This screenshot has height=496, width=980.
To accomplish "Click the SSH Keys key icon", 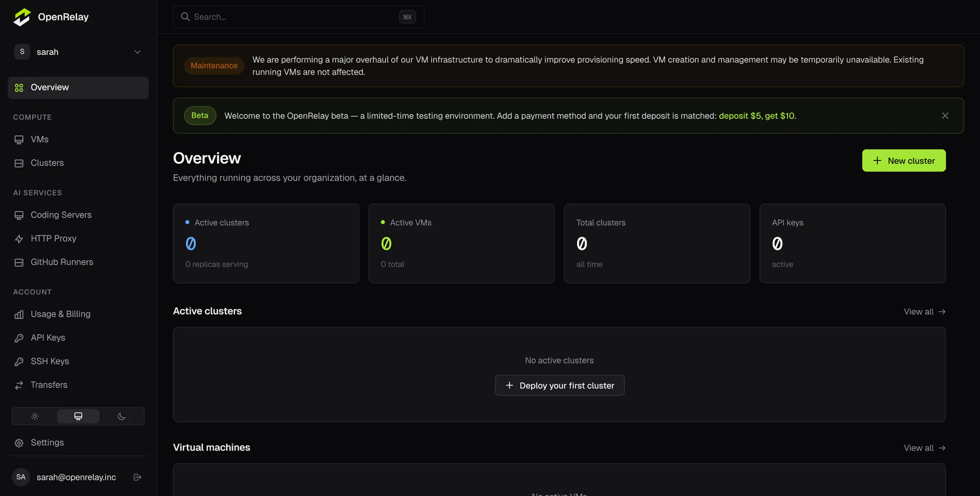I will pos(19,362).
